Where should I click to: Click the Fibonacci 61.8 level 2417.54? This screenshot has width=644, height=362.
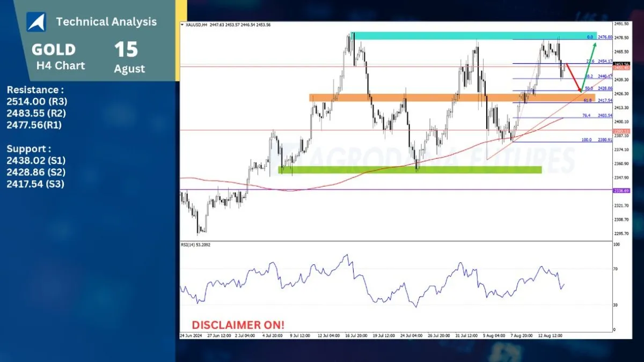point(598,100)
